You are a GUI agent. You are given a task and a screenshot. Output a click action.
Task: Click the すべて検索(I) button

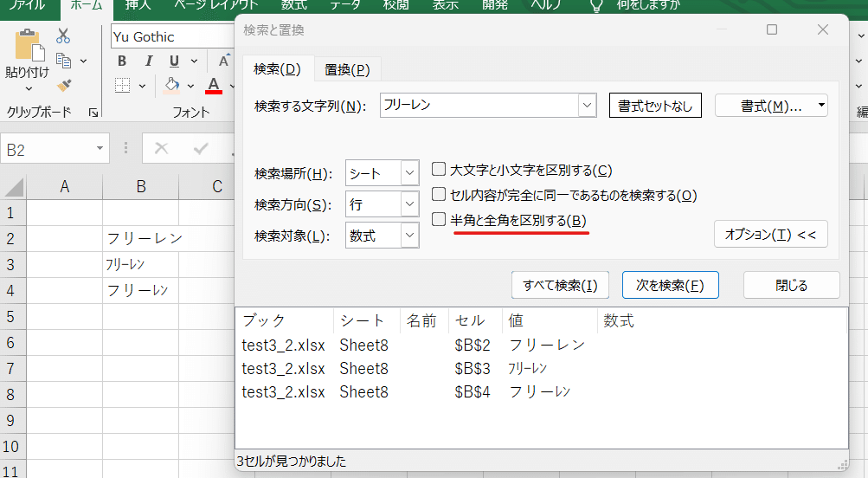tap(560, 285)
